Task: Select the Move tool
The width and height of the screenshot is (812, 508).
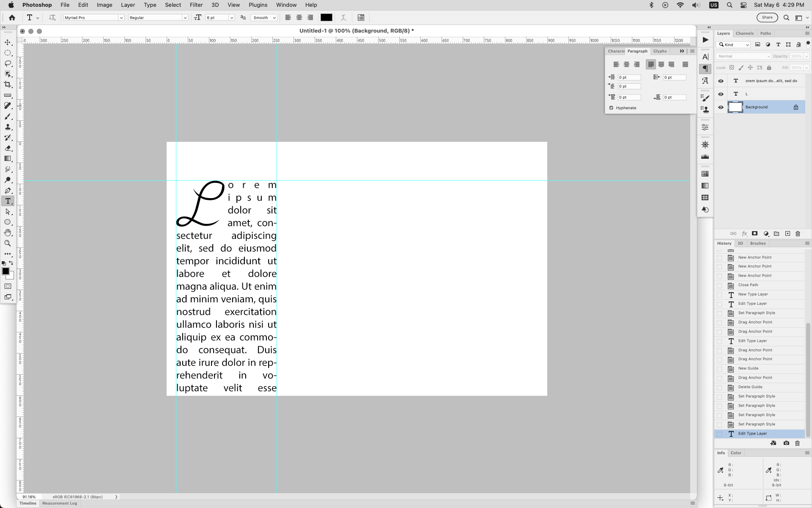Action: click(x=8, y=42)
